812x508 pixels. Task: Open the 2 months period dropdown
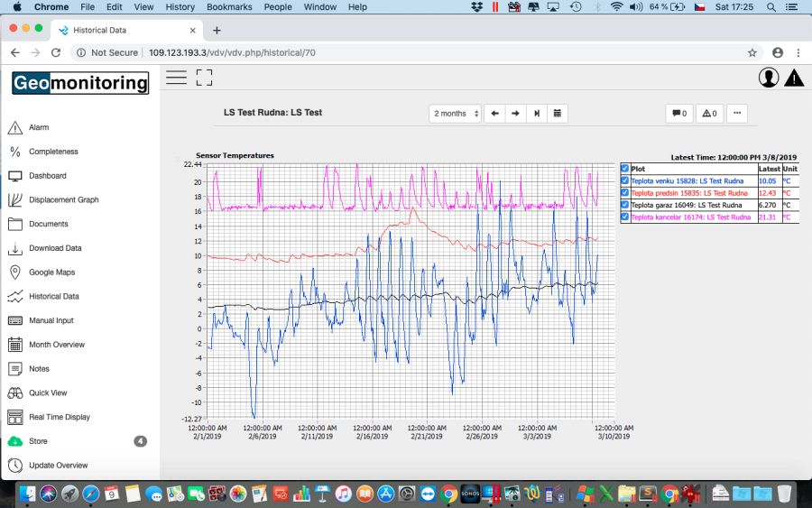click(x=456, y=114)
